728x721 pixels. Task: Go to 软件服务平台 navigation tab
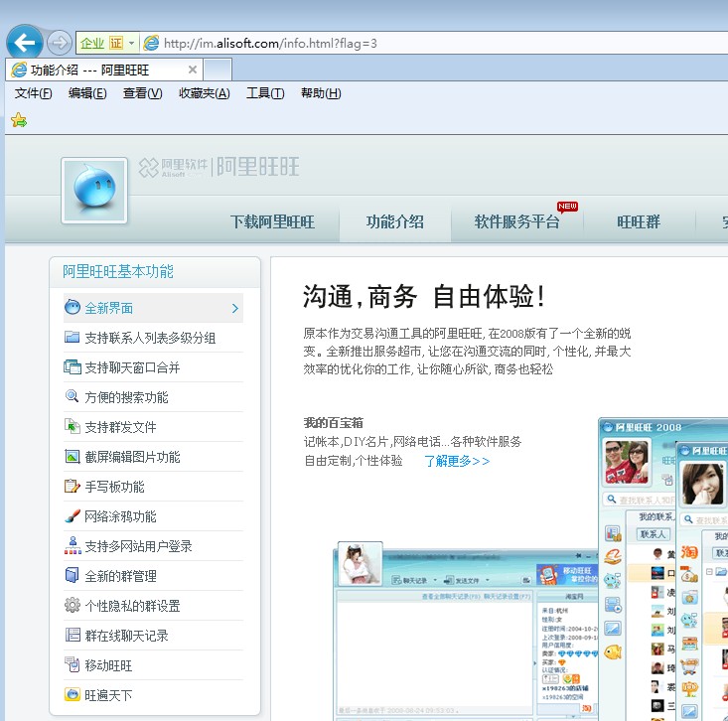pos(516,221)
